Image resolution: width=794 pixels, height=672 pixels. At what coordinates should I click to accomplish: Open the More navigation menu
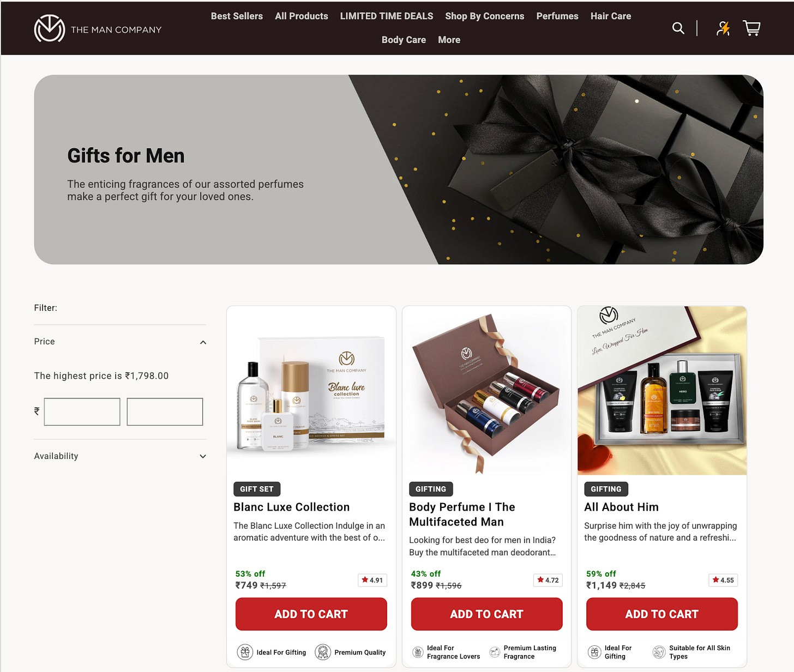[x=449, y=40]
